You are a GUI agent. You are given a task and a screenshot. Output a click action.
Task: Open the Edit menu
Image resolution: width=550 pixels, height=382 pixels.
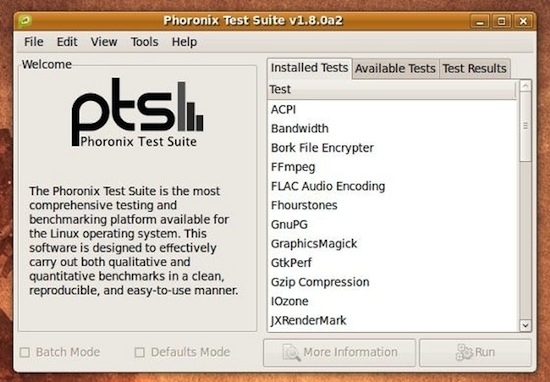(x=67, y=42)
